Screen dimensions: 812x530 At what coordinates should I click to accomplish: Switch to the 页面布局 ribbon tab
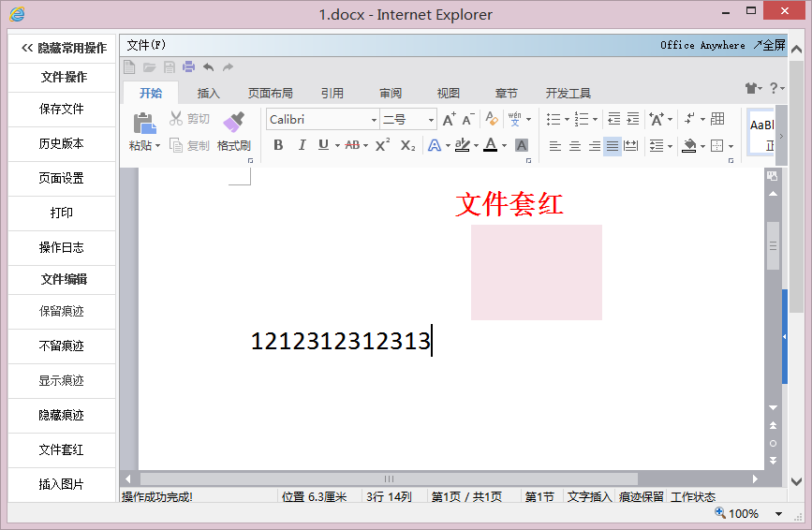pyautogui.click(x=271, y=93)
